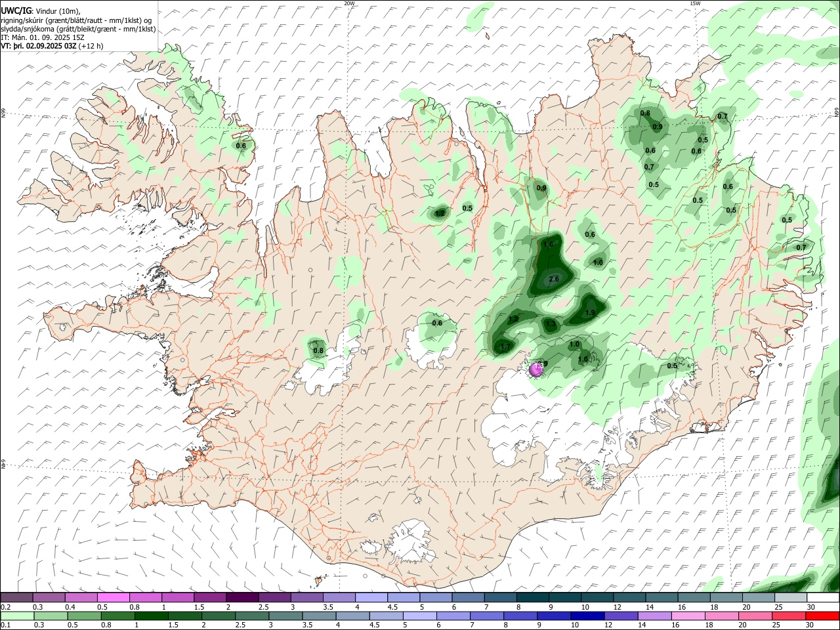
Task: Click the palest green 0.1–0.3 rain legend swatch
Action: [x=17, y=616]
